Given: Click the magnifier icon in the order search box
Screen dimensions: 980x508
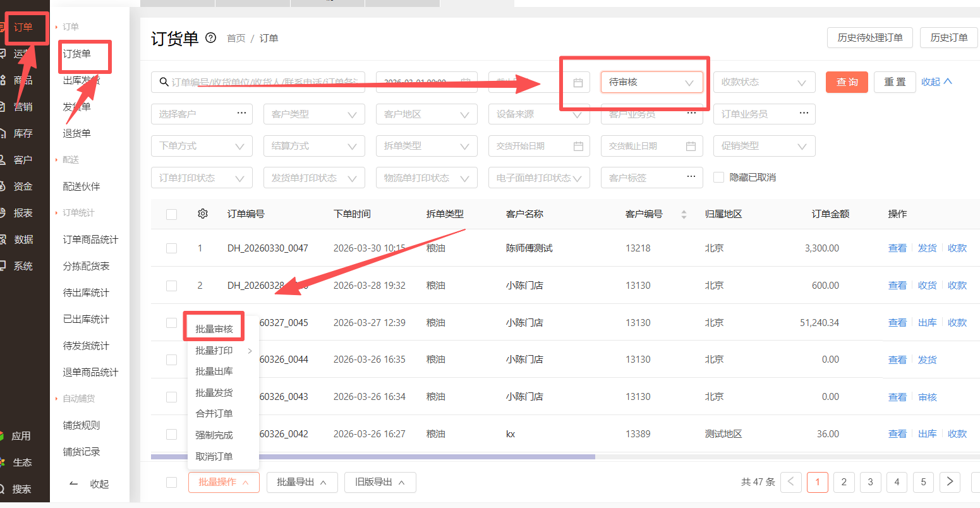Looking at the screenshot, I should click(x=164, y=82).
